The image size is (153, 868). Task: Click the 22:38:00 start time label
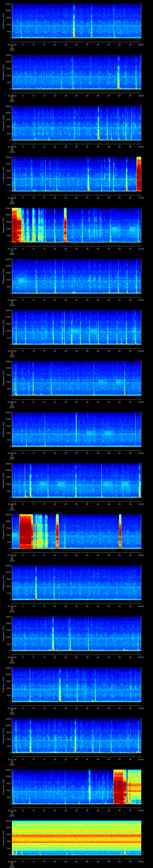click(12, 96)
